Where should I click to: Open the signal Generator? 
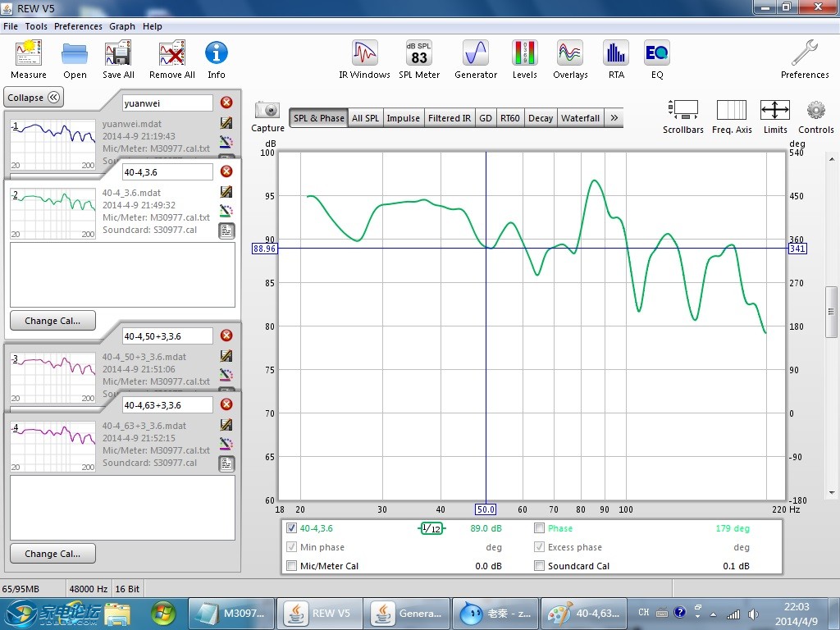[x=476, y=59]
